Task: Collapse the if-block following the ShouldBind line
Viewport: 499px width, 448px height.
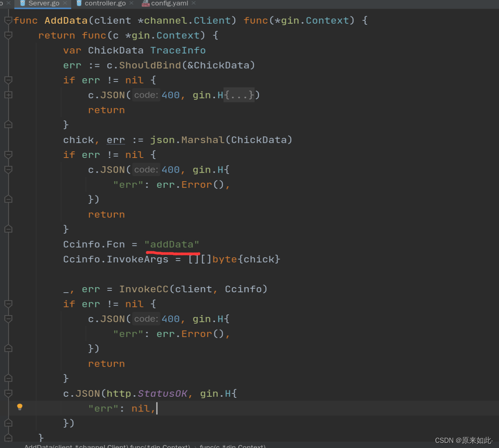Action: pyautogui.click(x=8, y=80)
